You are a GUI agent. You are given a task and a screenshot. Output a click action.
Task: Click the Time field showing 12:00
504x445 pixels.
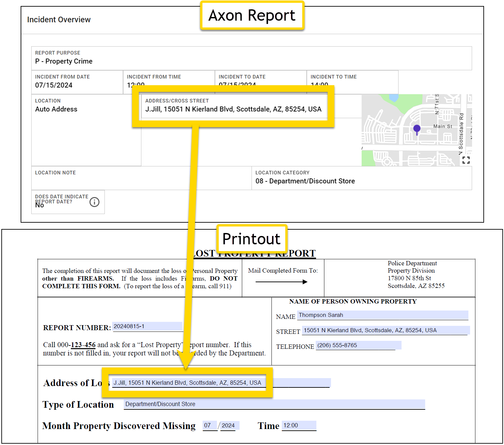tap(298, 425)
